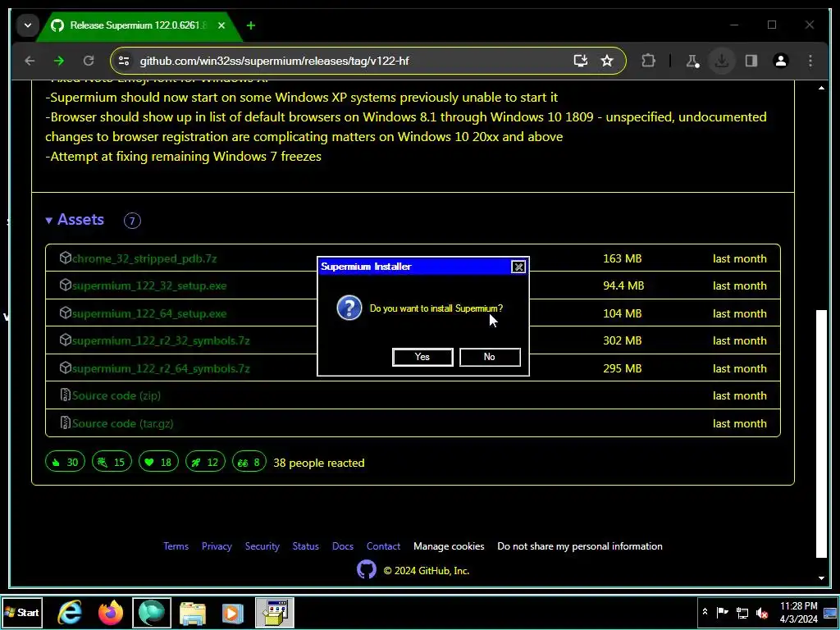Download chrome_32_stripped_pdb.7z

click(x=144, y=258)
